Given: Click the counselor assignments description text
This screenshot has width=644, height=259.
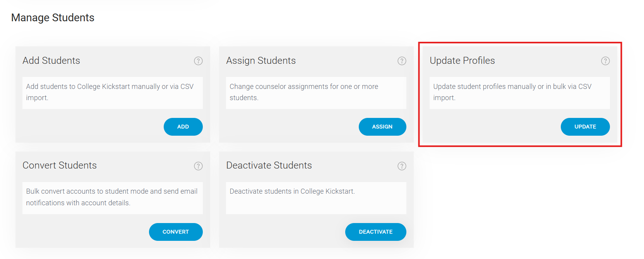Looking at the screenshot, I should 304,92.
